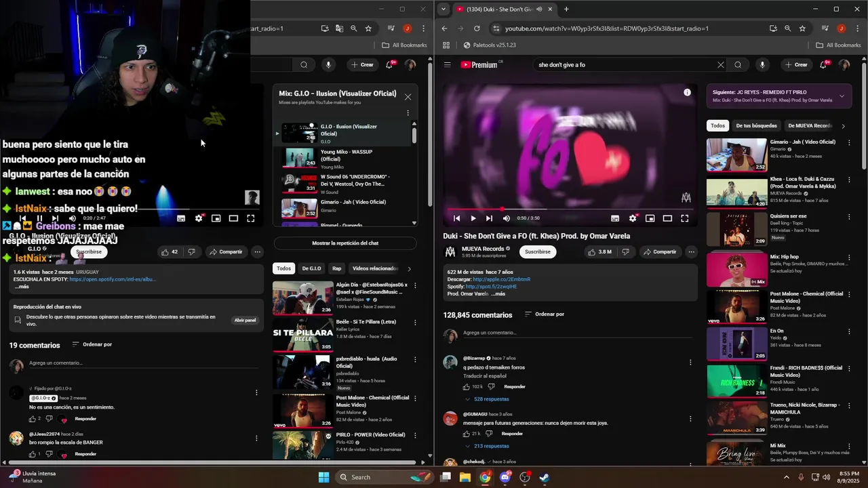Select Young Miko - WASSUP in mix list

[x=342, y=159]
